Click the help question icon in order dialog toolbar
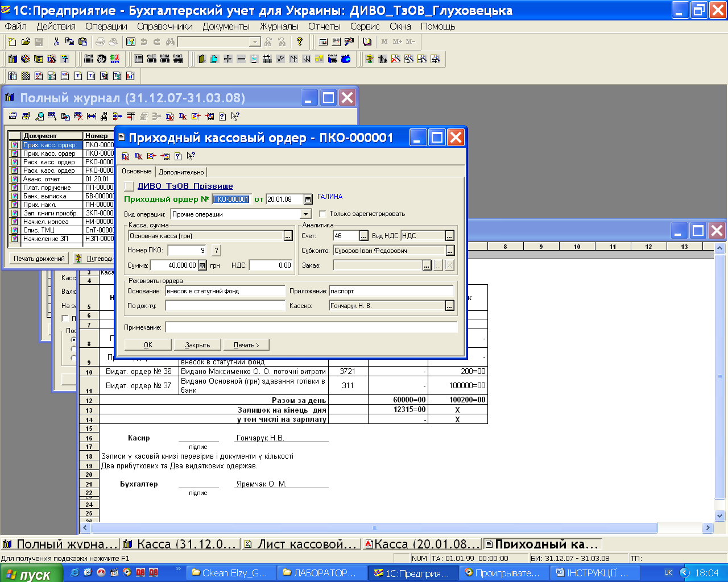The height and width of the screenshot is (582, 728). (178, 156)
